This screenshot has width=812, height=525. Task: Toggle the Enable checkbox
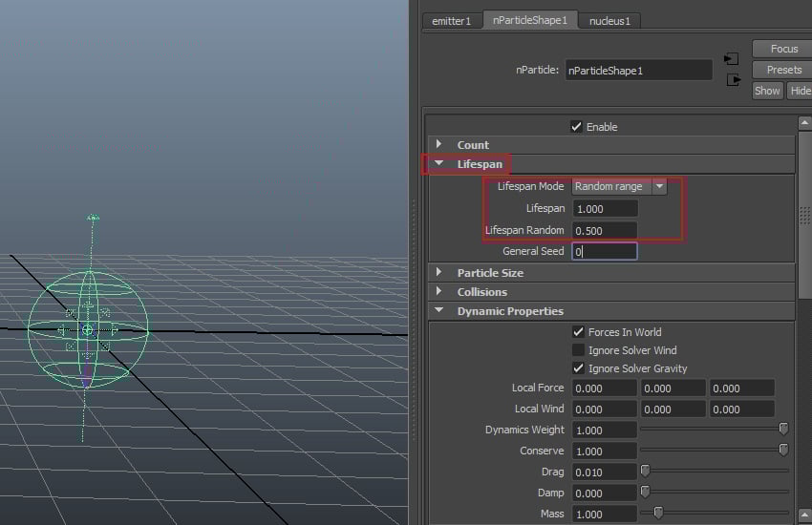[576, 127]
